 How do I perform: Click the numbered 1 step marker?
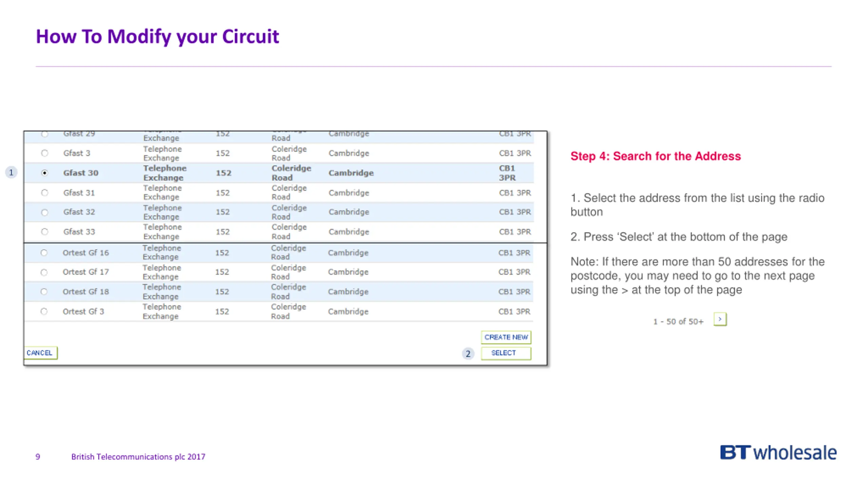[11, 173]
